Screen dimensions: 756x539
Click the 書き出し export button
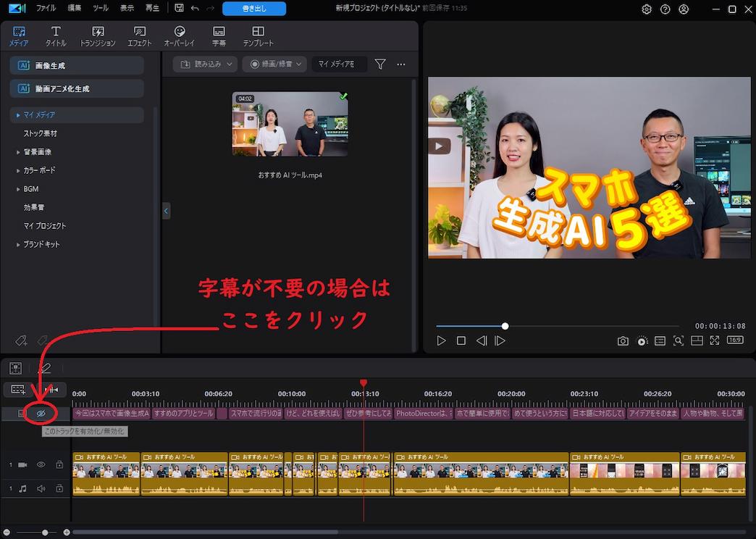[254, 8]
